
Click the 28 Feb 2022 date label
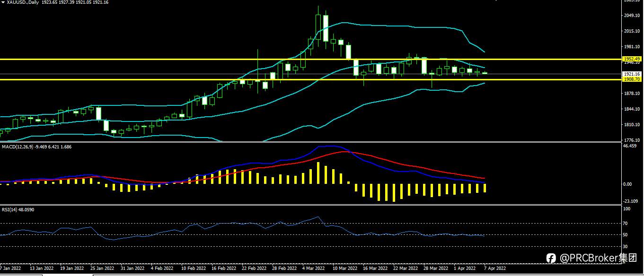(x=283, y=268)
